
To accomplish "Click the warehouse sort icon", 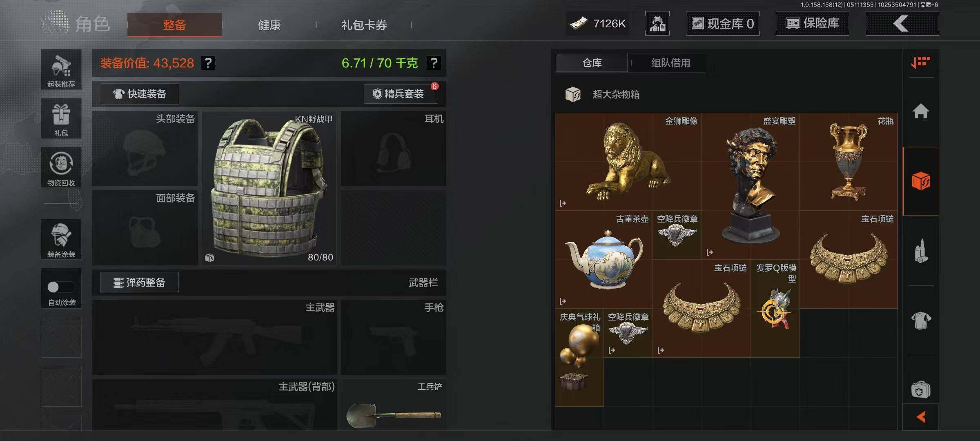I will coord(921,62).
